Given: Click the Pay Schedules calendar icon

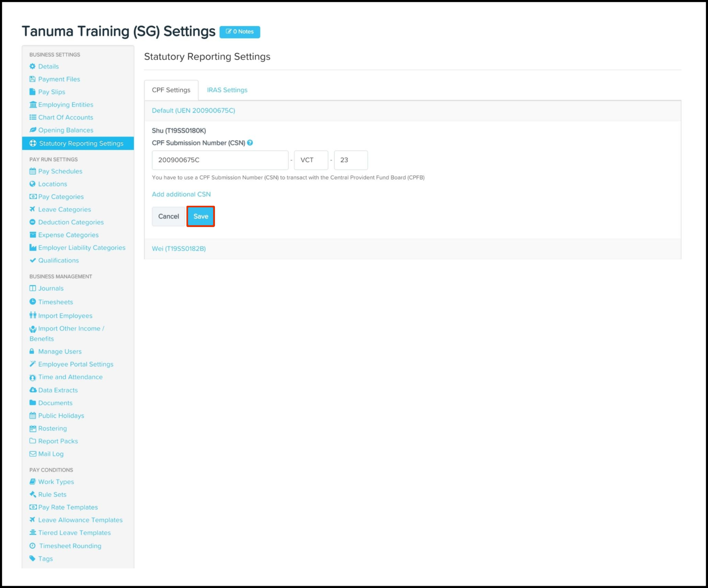Looking at the screenshot, I should coord(33,171).
